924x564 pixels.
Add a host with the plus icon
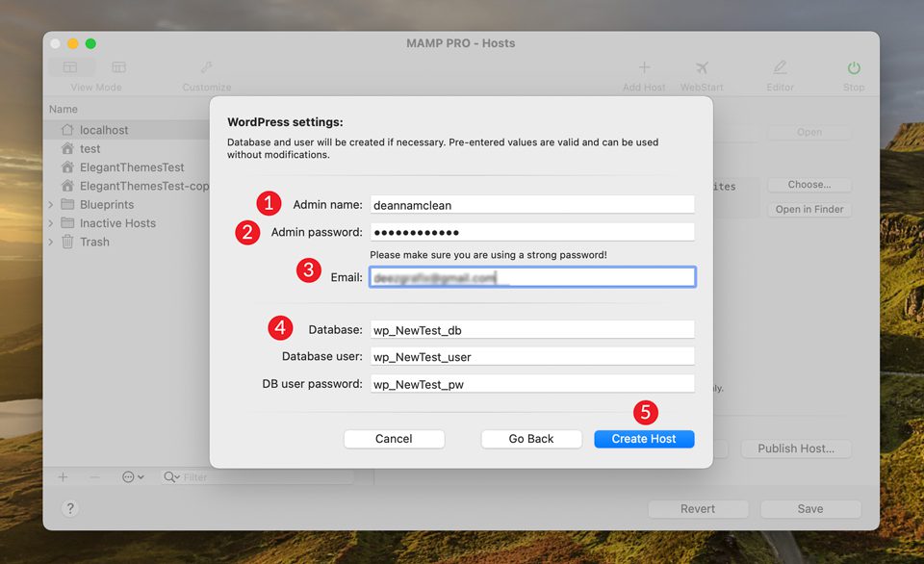click(x=63, y=476)
